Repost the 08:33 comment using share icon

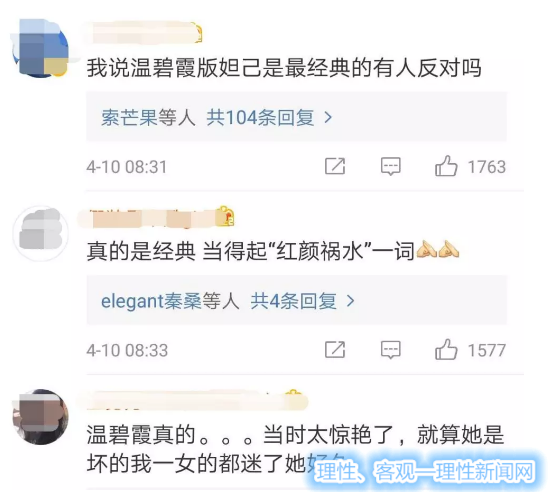coord(335,350)
